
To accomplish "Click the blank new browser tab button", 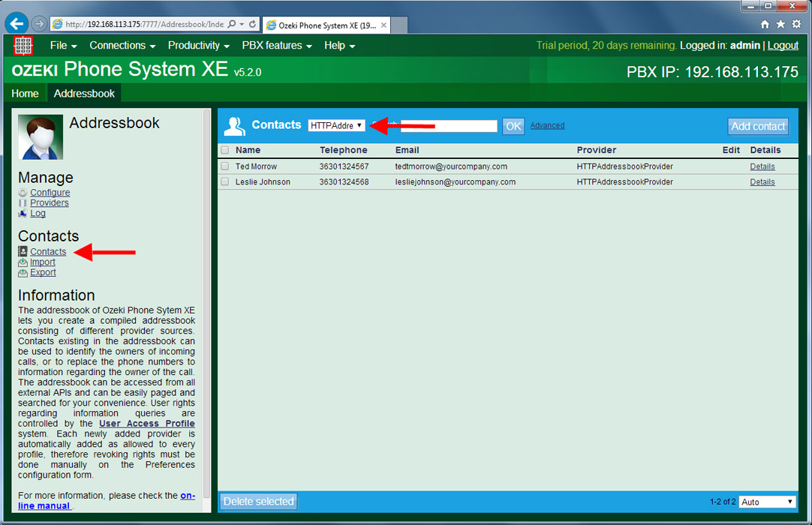I will pos(398,25).
